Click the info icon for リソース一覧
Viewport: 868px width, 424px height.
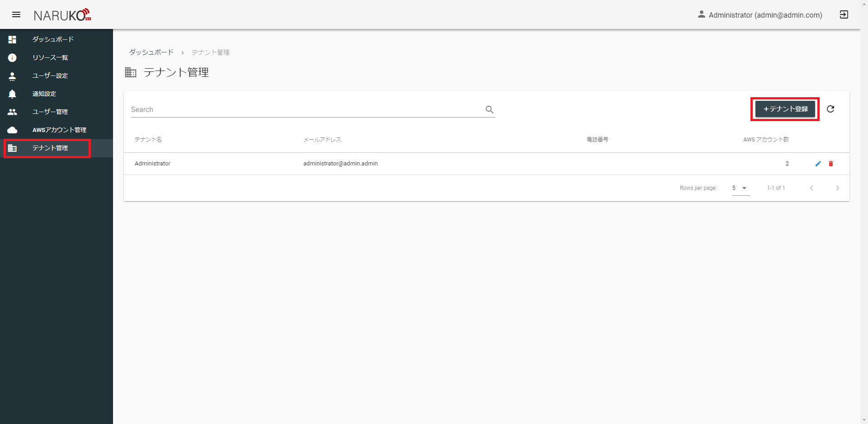12,58
